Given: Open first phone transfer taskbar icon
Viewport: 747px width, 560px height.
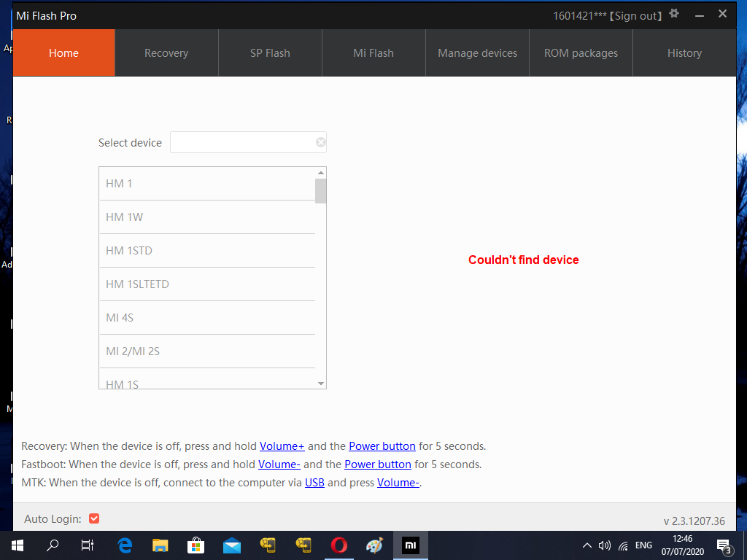Looking at the screenshot, I should (268, 545).
